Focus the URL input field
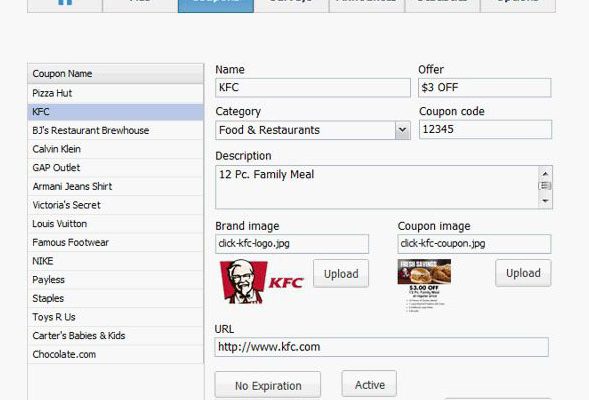 [382, 347]
